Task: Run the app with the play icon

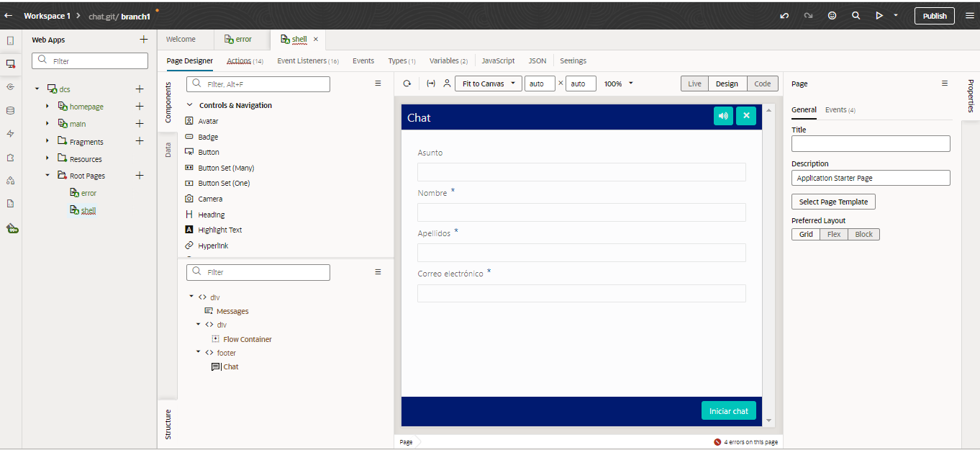Action: tap(879, 15)
